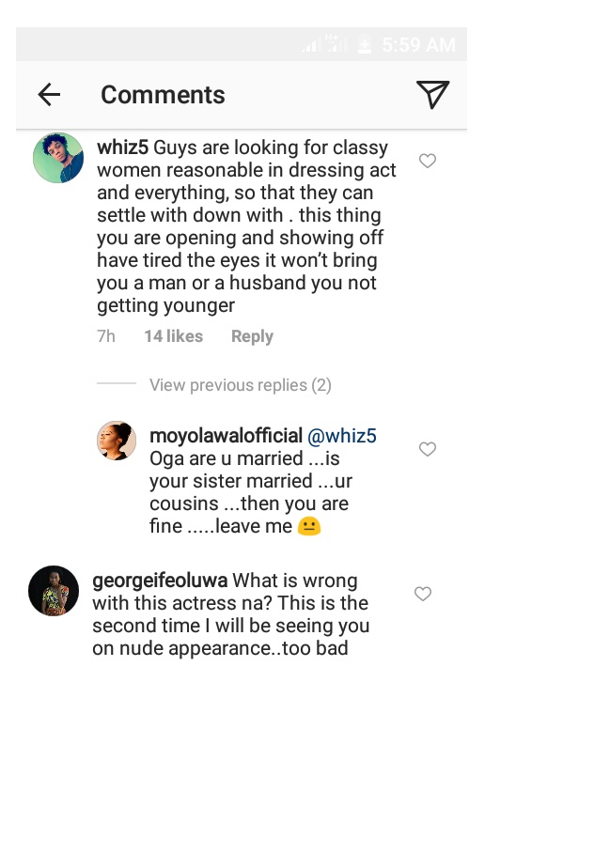The height and width of the screenshot is (868, 594).
Task: Tap the 7h timestamp on whiz5's comment
Action: tap(106, 336)
